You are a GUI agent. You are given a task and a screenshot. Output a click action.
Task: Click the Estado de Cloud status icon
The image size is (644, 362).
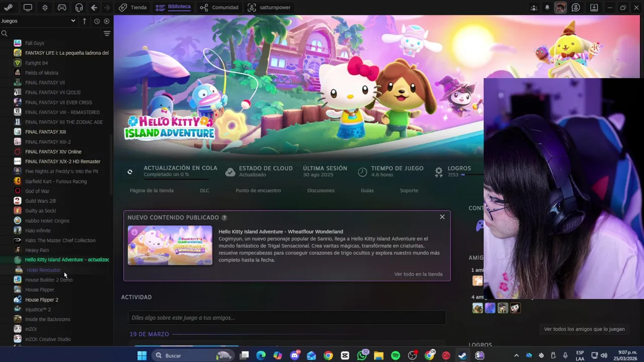pos(230,172)
